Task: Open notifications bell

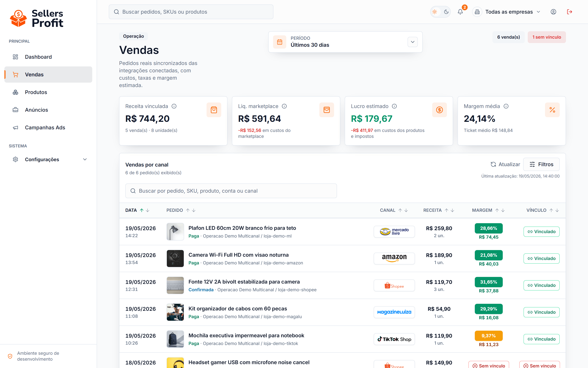Action: click(460, 12)
